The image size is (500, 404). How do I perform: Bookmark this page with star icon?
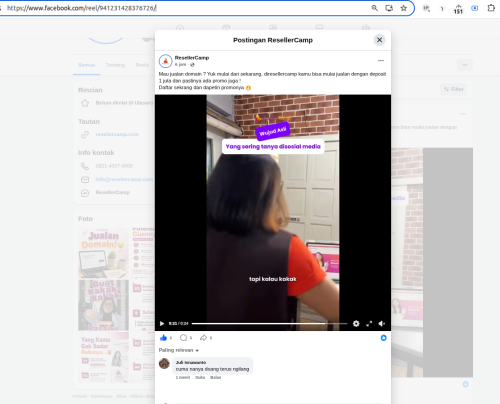point(404,8)
